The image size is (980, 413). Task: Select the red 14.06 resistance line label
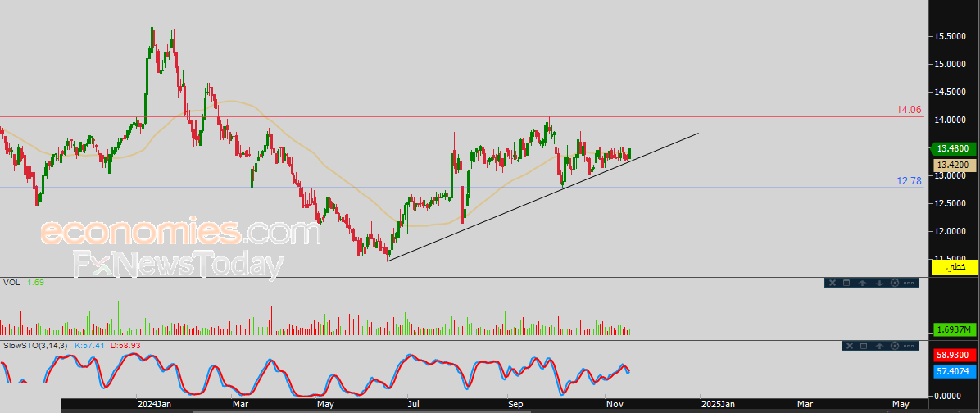pyautogui.click(x=910, y=109)
